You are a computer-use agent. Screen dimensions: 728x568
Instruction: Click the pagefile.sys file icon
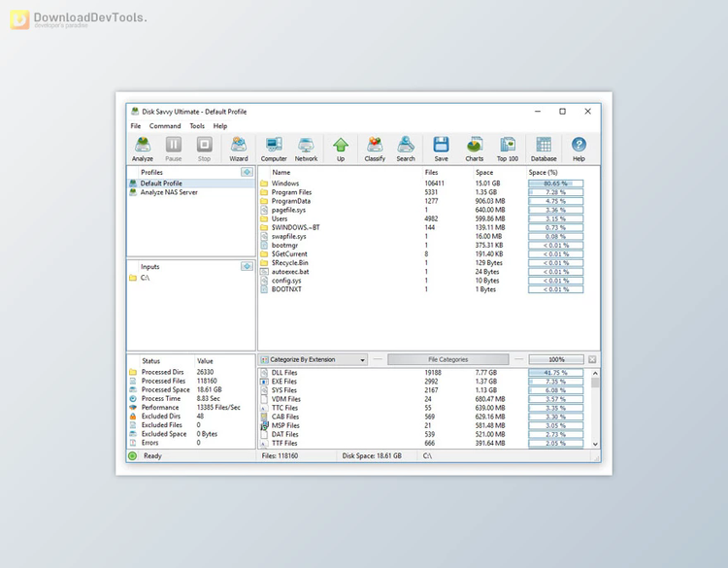[264, 210]
